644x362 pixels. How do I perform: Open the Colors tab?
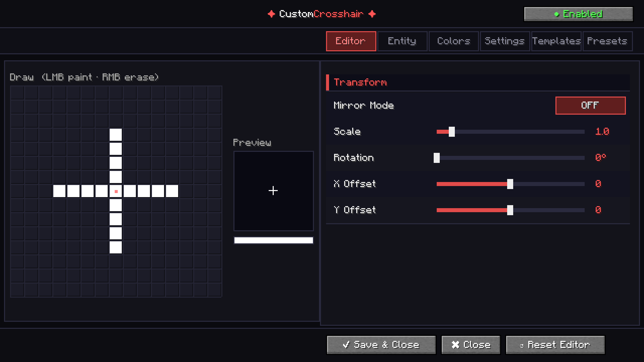coord(453,41)
